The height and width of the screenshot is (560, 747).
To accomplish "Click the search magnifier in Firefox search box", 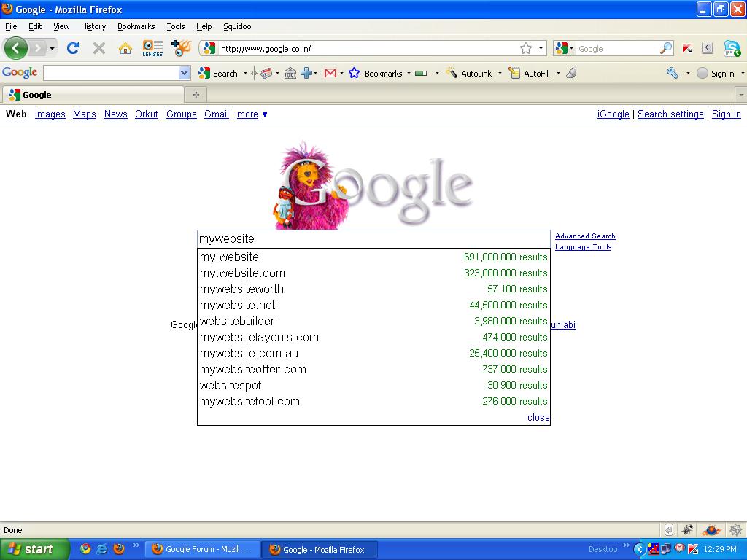I will (666, 49).
